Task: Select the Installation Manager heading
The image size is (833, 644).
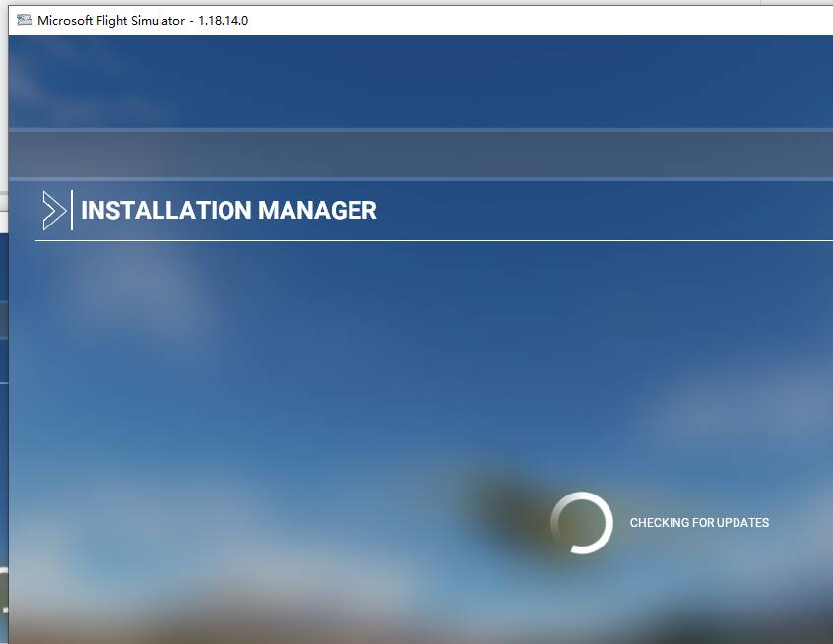Action: (x=228, y=211)
